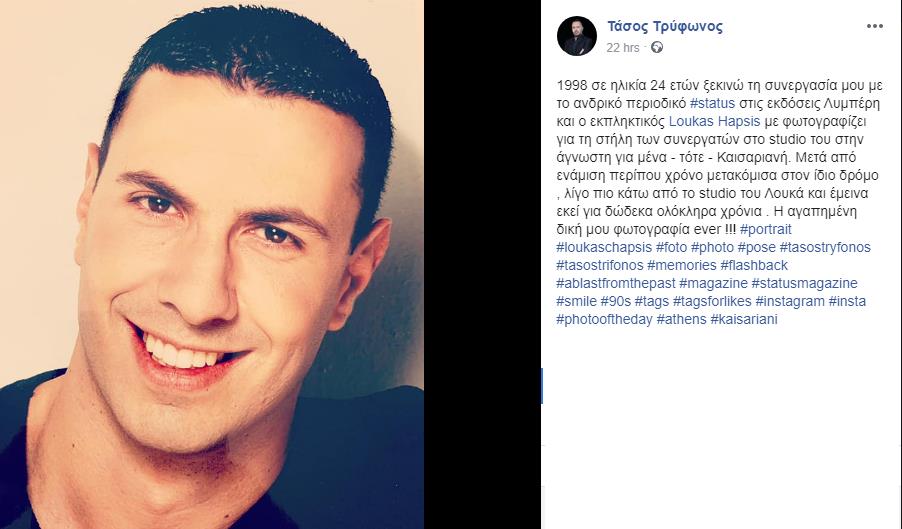Click the public globe privacy icon

656,48
